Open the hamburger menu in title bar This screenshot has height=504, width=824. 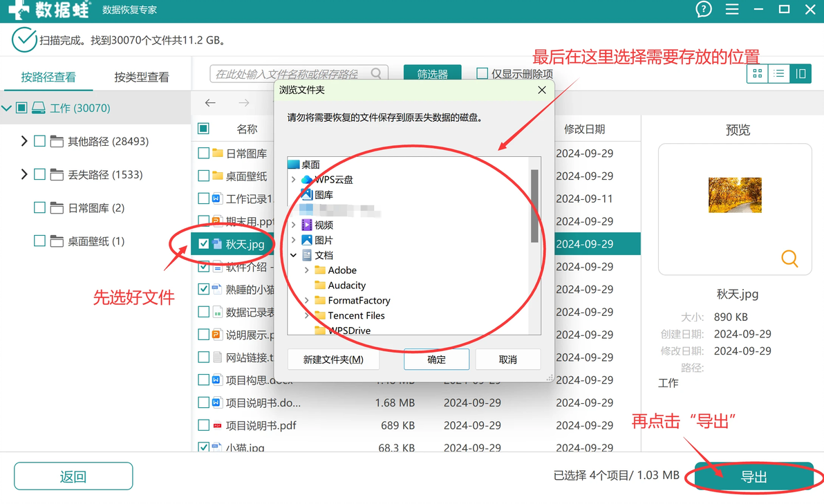click(731, 9)
